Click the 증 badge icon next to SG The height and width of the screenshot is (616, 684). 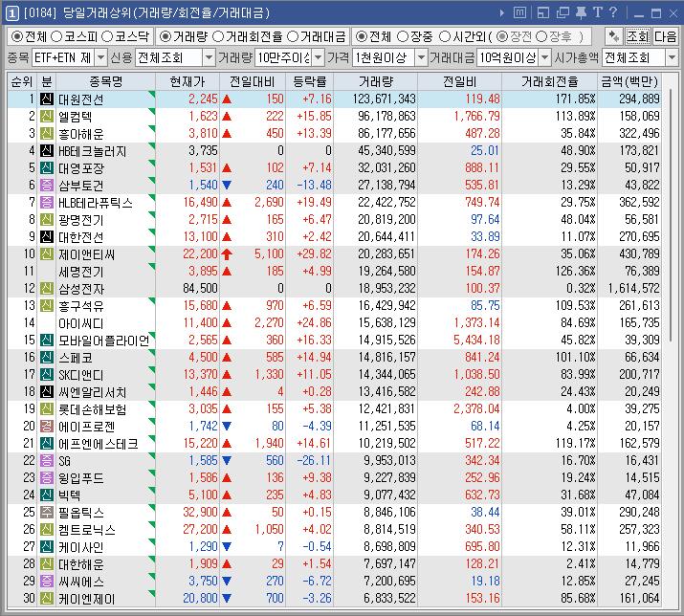click(47, 460)
